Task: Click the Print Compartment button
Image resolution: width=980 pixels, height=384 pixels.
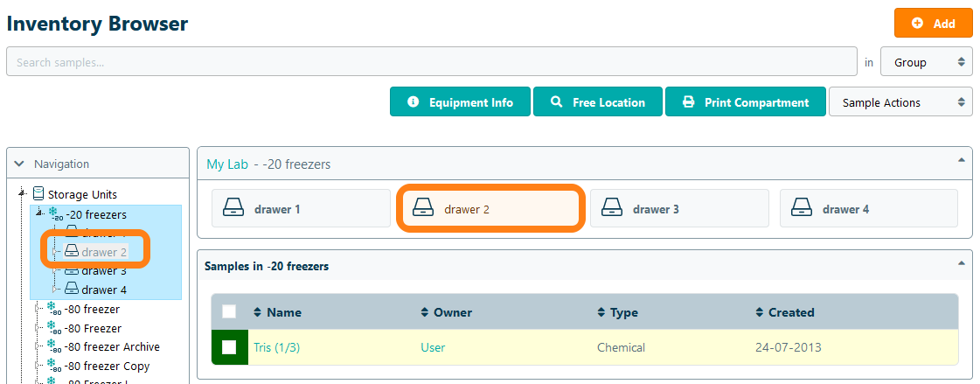Action: coord(745,102)
